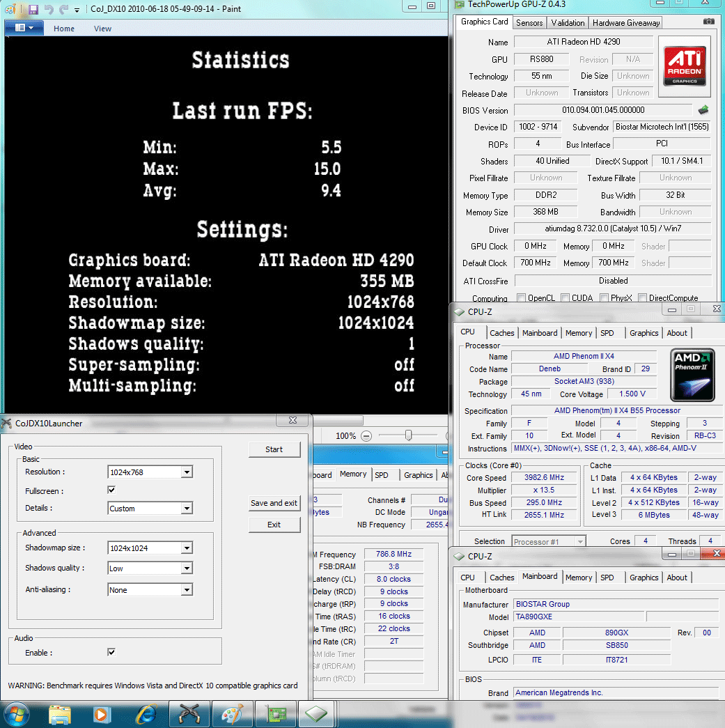Switch to the Validation tab in GPU-Z
The height and width of the screenshot is (728, 725).
568,23
